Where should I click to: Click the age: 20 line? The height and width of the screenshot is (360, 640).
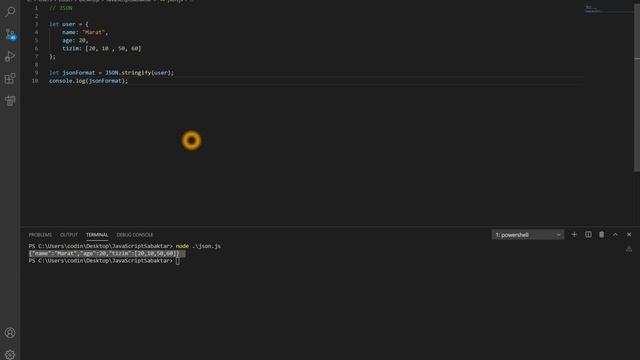pos(75,40)
